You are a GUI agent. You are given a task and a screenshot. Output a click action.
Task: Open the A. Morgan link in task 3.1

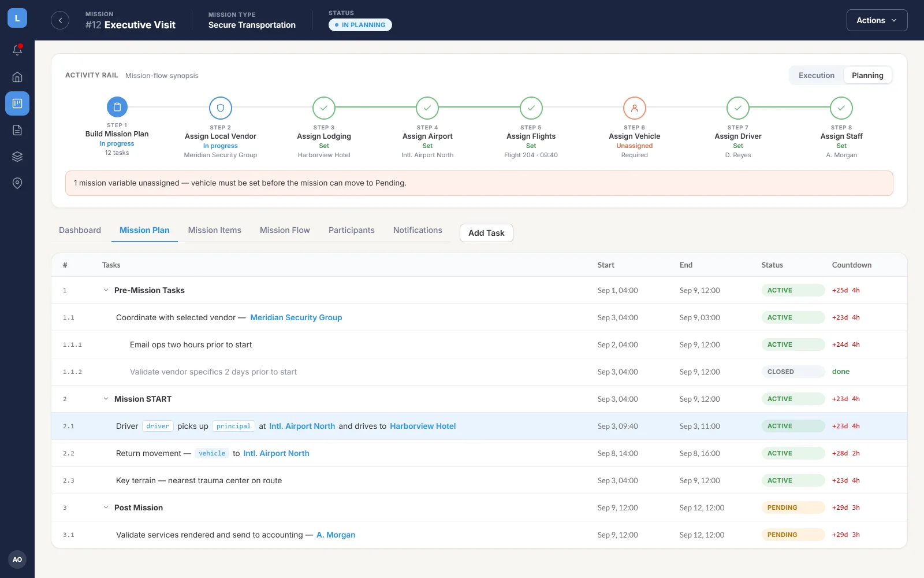336,535
